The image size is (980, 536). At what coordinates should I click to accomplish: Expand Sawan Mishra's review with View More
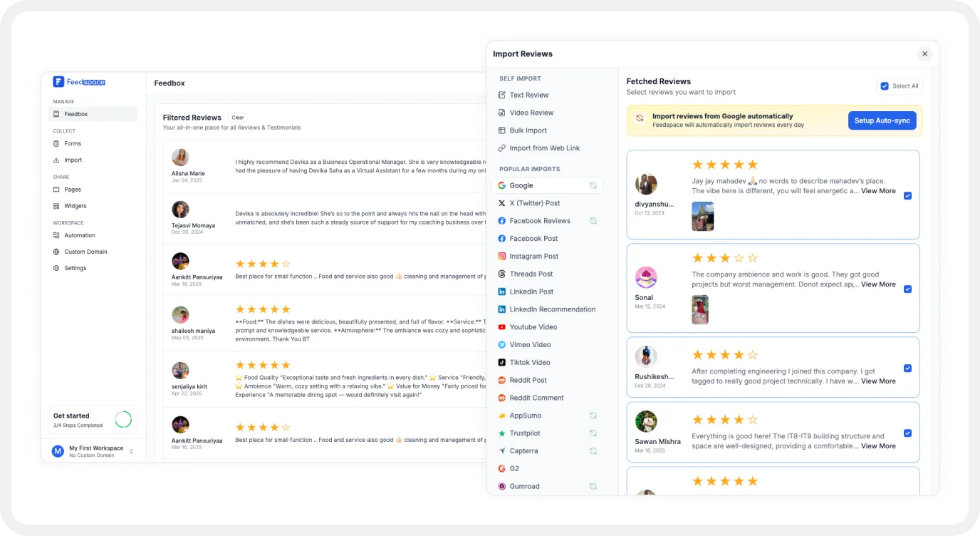coord(878,446)
